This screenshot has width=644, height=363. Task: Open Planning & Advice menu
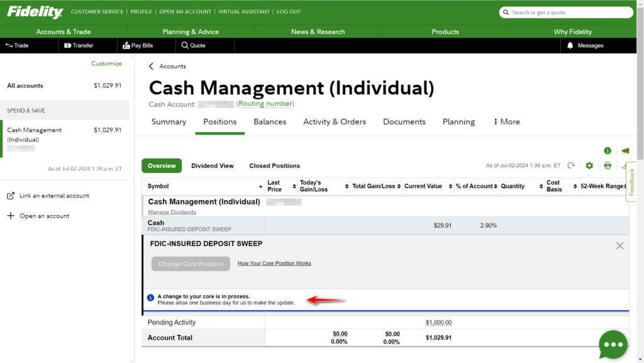191,31
